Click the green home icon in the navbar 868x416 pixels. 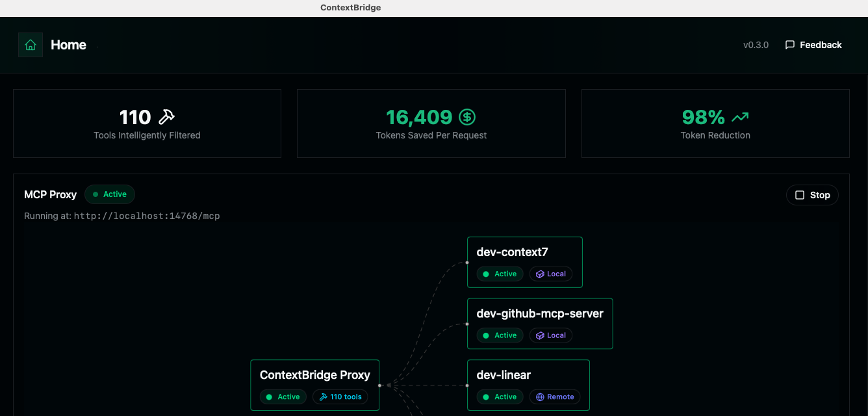pos(31,44)
